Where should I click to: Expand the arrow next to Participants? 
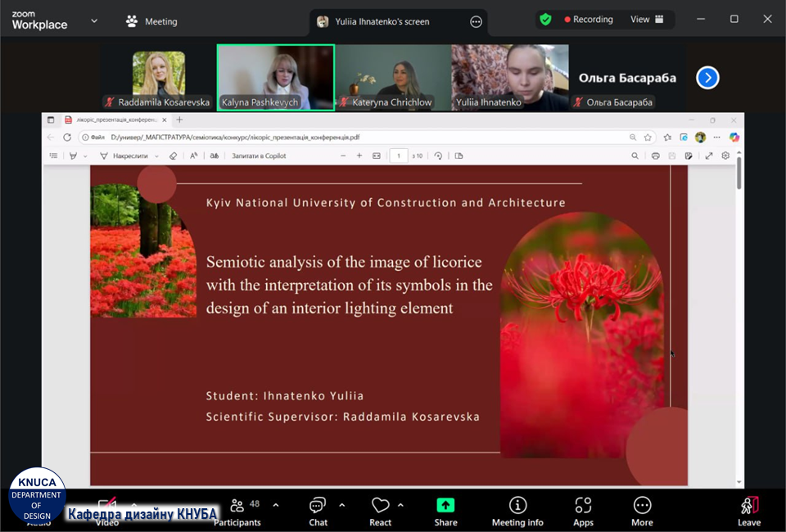tap(275, 505)
